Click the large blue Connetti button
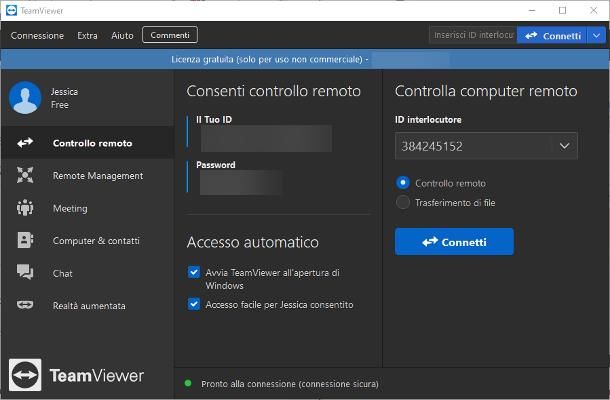 454,242
